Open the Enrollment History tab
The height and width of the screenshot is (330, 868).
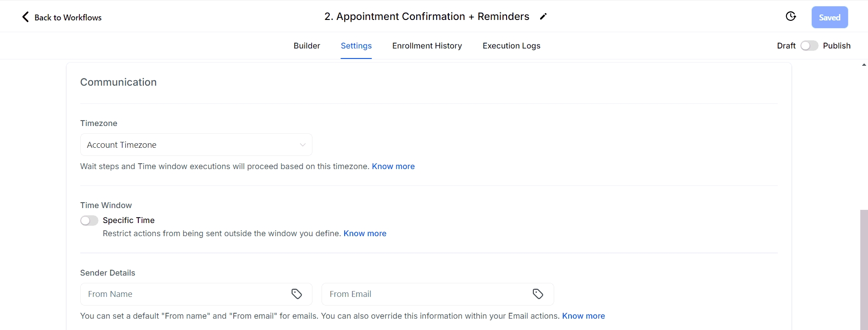point(427,46)
